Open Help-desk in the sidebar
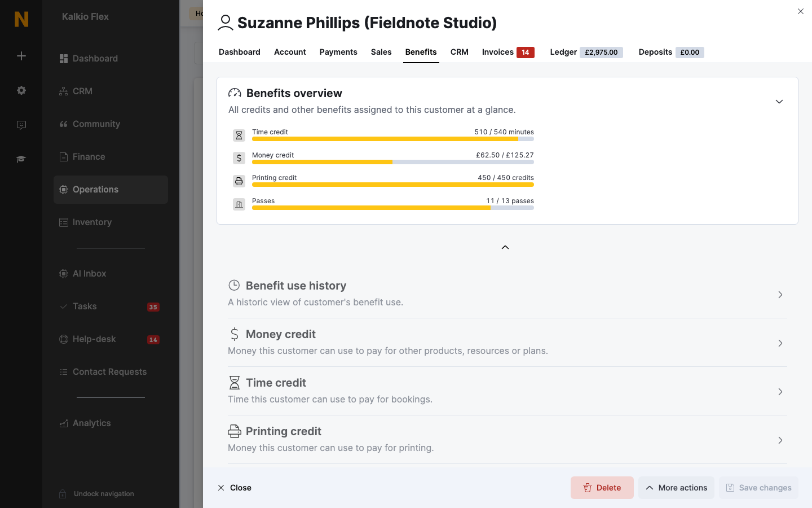Screen dimensions: 812x508 pos(111,339)
